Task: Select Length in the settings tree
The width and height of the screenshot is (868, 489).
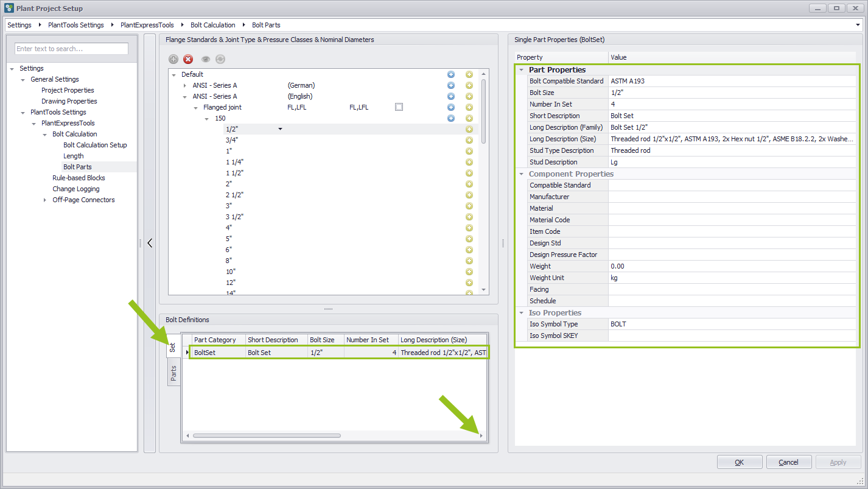Action: (x=74, y=156)
